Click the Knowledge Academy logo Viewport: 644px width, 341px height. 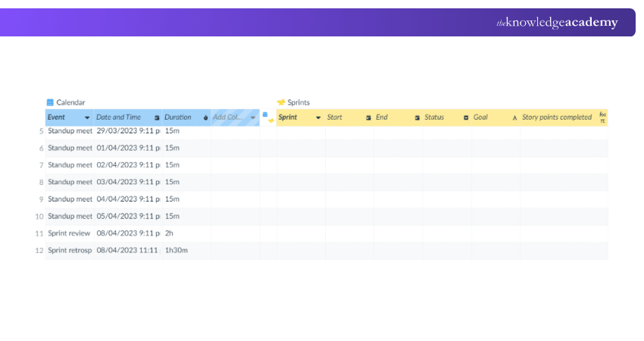557,22
